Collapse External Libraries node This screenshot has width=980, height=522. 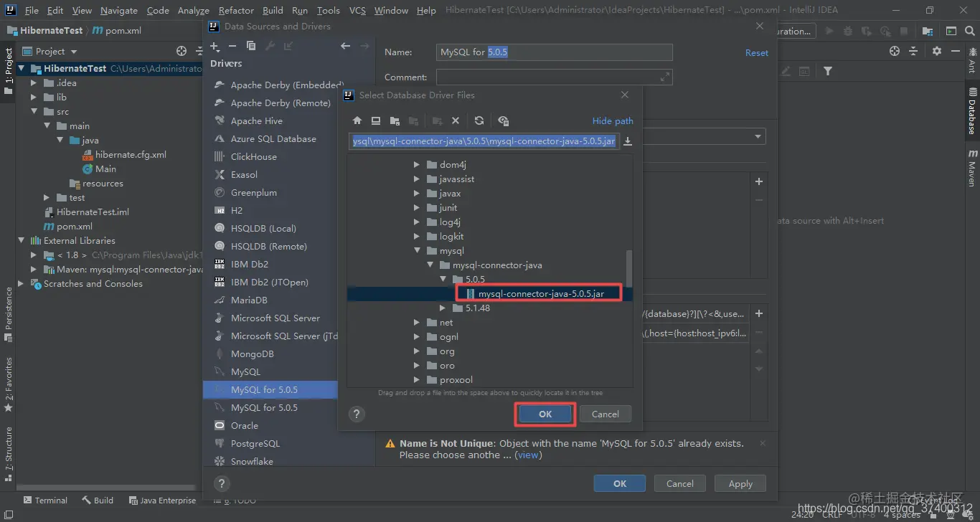pos(21,241)
